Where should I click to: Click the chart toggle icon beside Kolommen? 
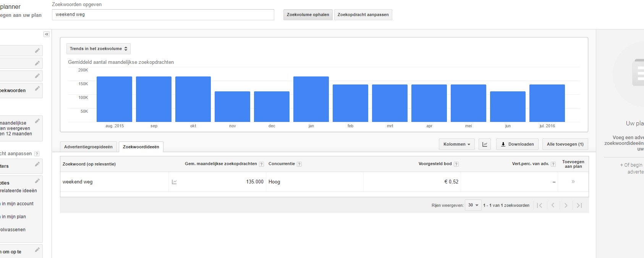tap(485, 144)
